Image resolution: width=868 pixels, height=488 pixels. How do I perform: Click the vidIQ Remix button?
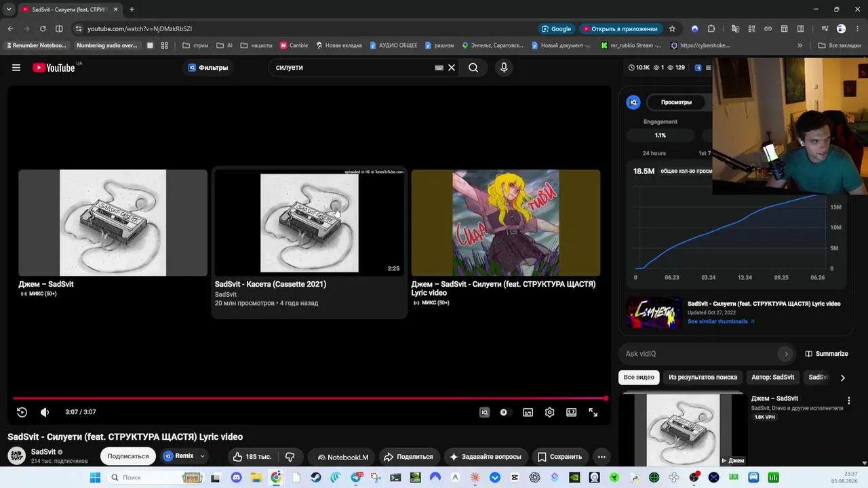coord(179,456)
